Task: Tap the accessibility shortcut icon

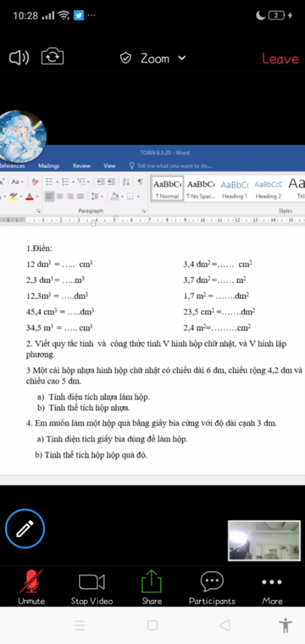Action: [x=286, y=625]
